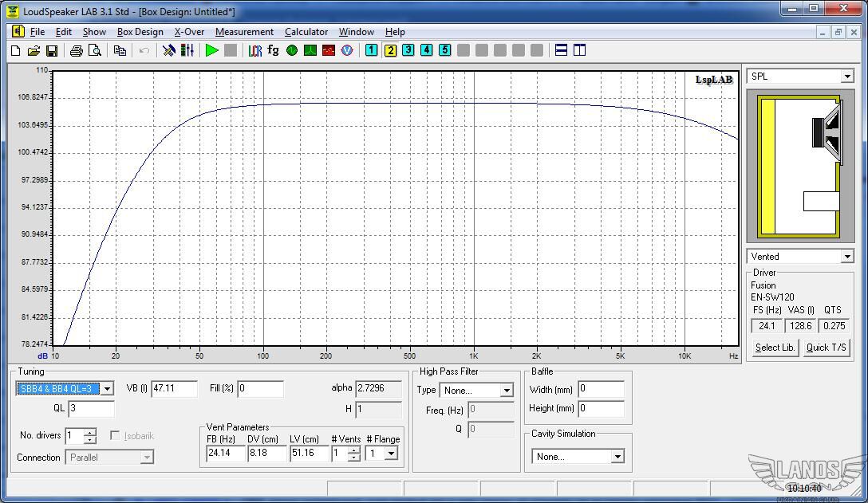
Task: Click the New file icon
Action: pos(15,51)
